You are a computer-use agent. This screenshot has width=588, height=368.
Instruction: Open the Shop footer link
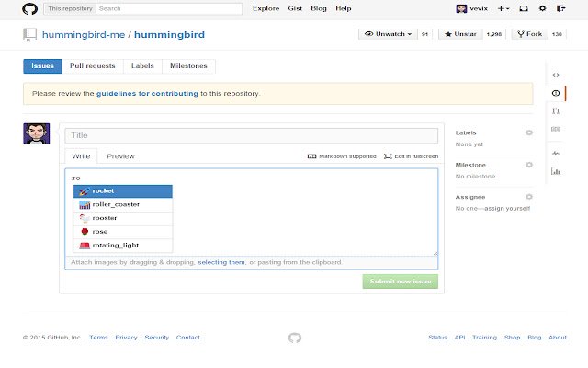(513, 338)
